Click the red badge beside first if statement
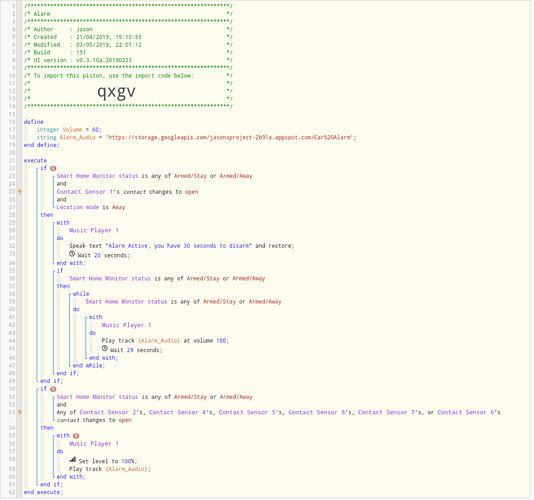Image resolution: width=534 pixels, height=500 pixels. tap(53, 169)
